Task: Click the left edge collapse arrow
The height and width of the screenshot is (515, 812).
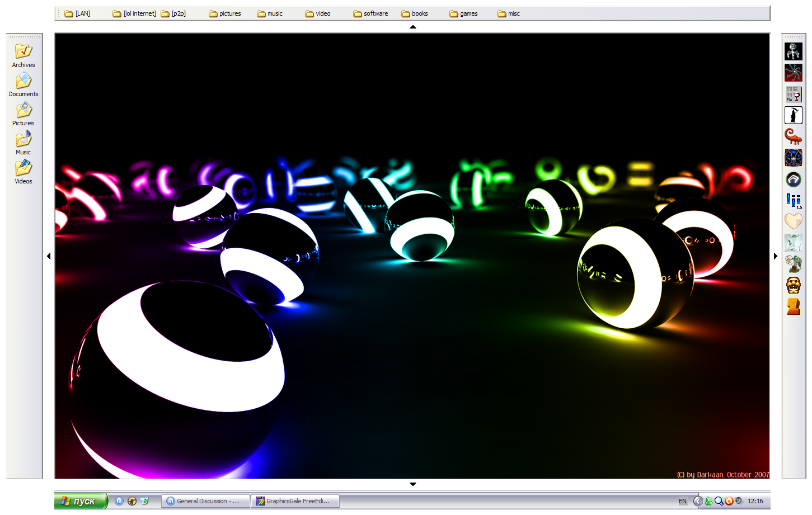Action: (x=49, y=256)
